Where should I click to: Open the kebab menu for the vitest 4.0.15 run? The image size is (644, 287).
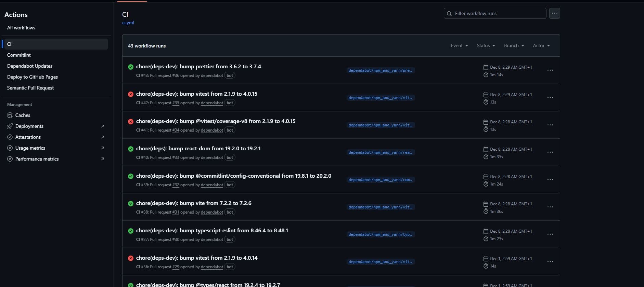(x=550, y=98)
